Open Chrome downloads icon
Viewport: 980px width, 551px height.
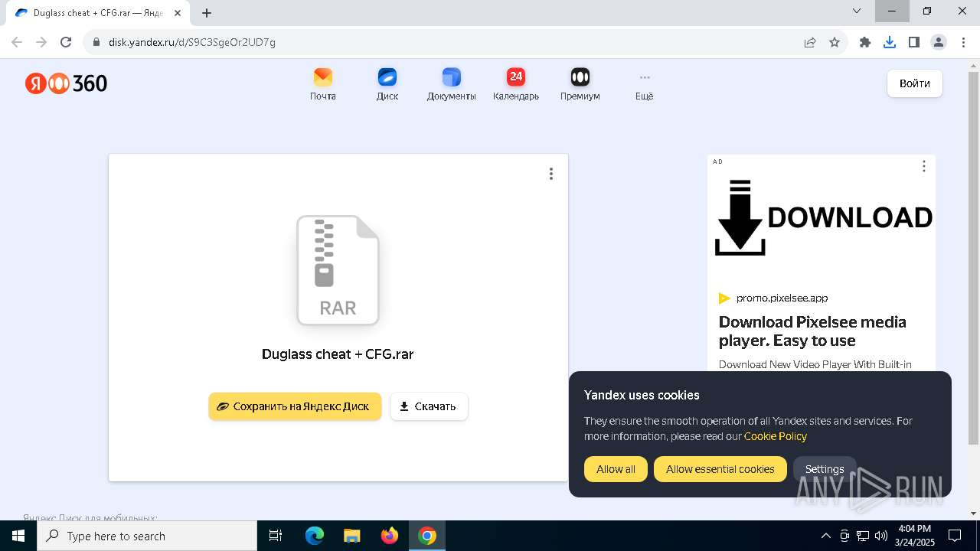tap(890, 42)
